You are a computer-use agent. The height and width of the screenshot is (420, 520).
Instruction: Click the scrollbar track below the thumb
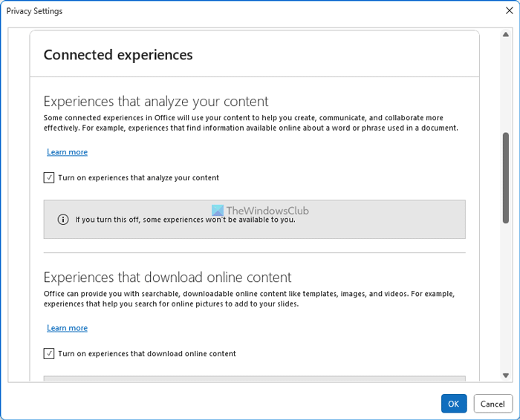[x=506, y=297]
